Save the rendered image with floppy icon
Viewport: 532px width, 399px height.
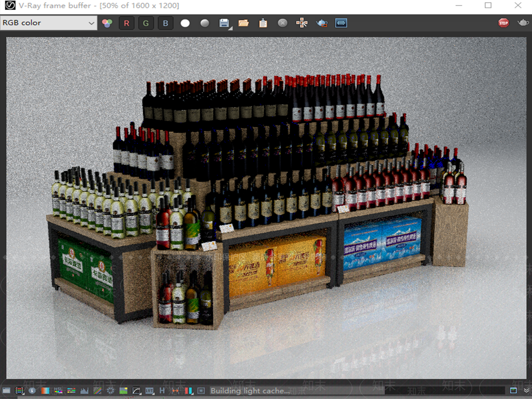tap(224, 23)
